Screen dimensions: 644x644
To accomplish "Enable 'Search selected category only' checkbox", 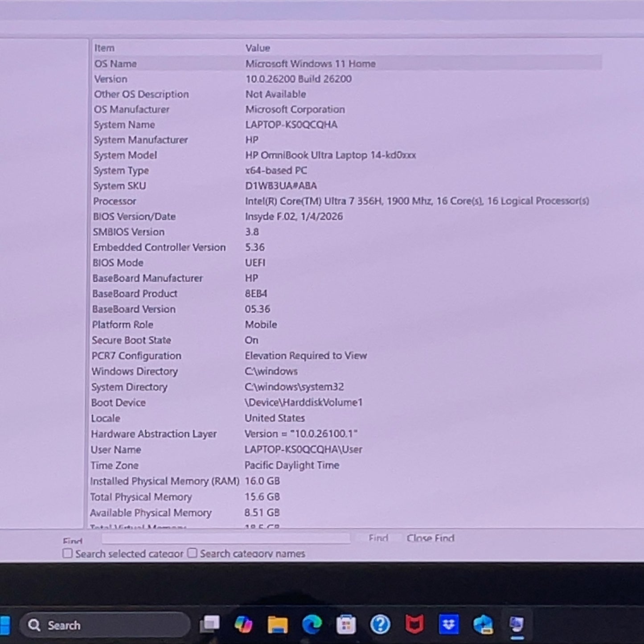I will (x=67, y=553).
